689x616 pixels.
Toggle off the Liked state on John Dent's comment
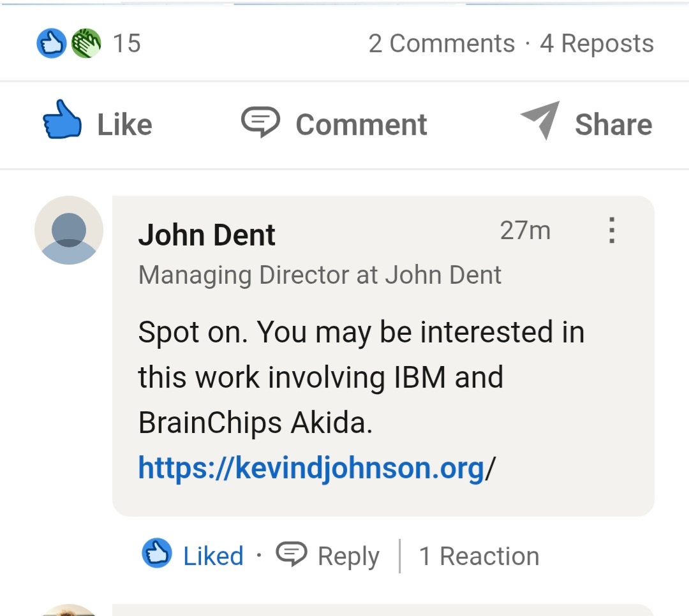coord(212,554)
